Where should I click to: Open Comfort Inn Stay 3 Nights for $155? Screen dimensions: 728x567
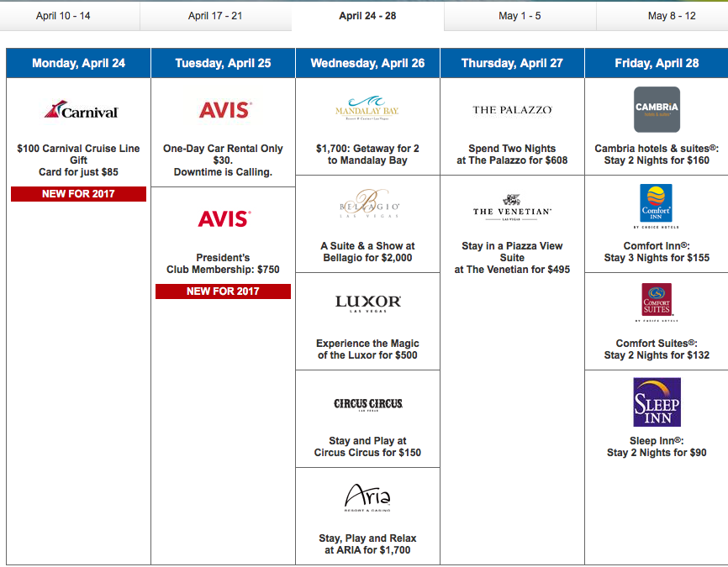click(657, 252)
